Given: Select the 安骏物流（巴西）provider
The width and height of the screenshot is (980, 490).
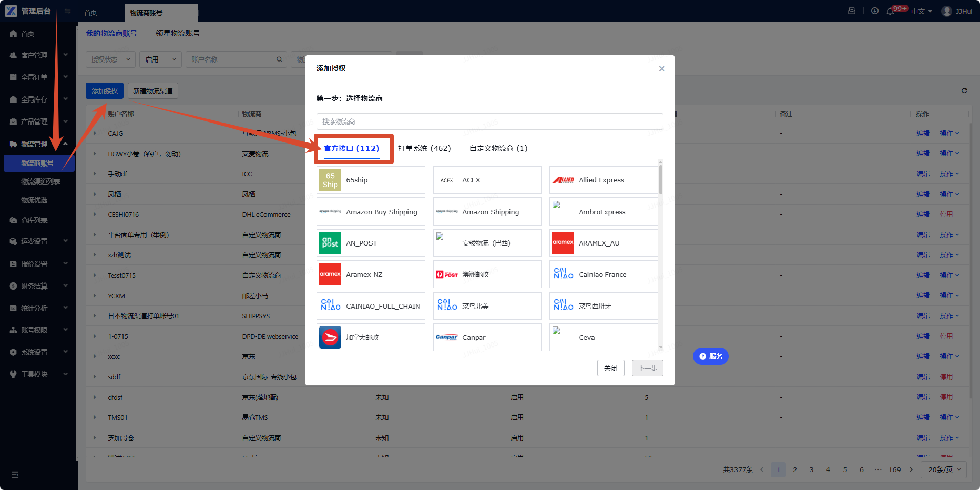Looking at the screenshot, I should pos(487,243).
